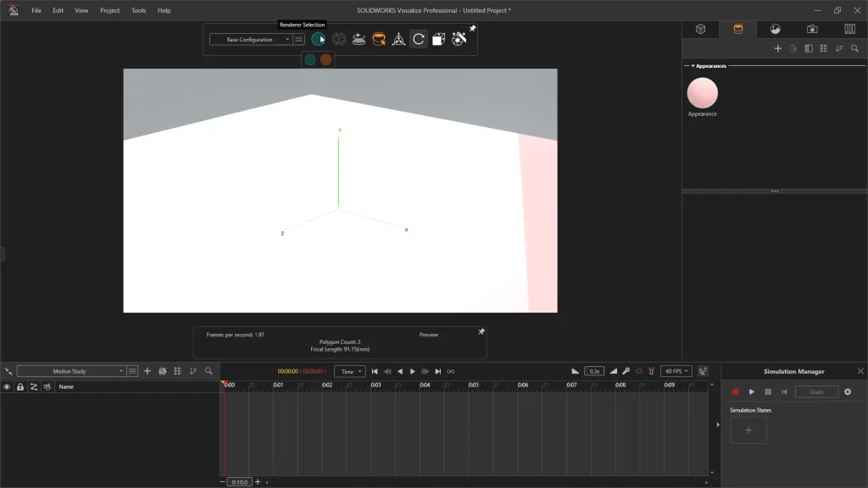Click the simulation settings gear icon
This screenshot has height=488, width=868.
847,391
